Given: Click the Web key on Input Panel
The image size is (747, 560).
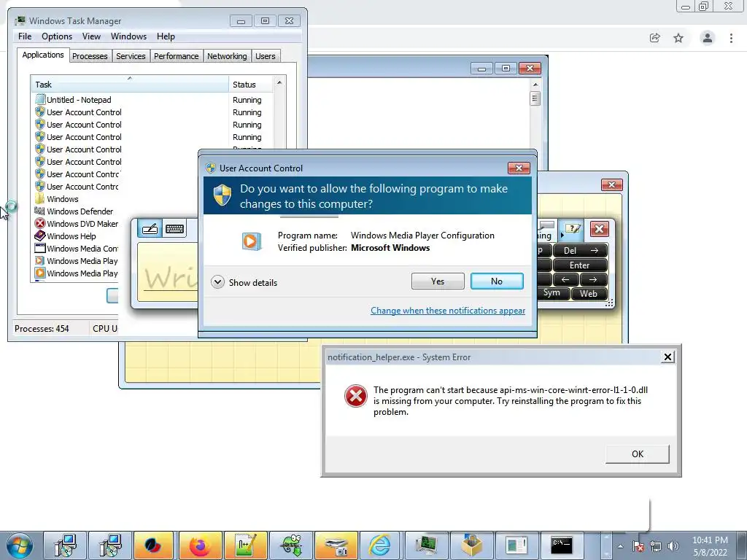Looking at the screenshot, I should pyautogui.click(x=589, y=293).
